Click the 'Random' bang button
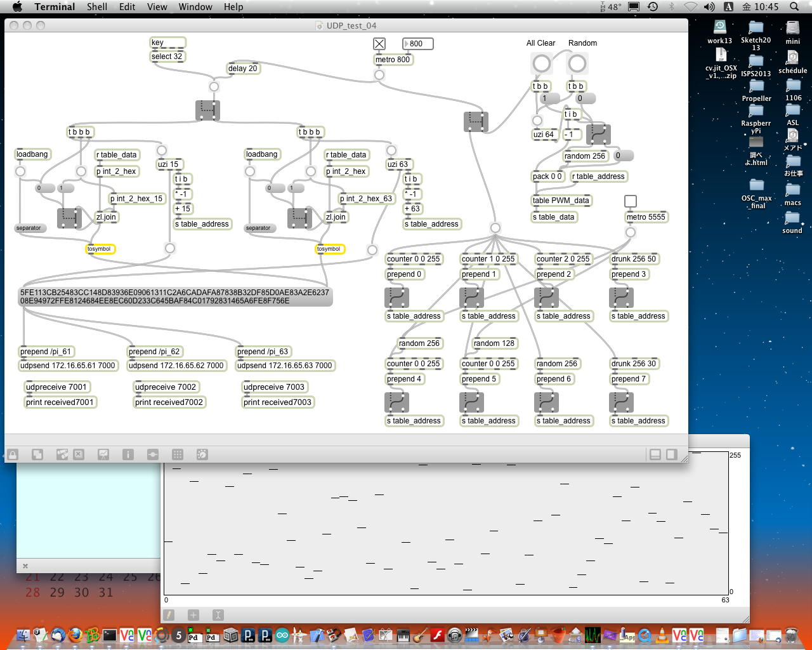Image resolution: width=812 pixels, height=650 pixels. (577, 63)
